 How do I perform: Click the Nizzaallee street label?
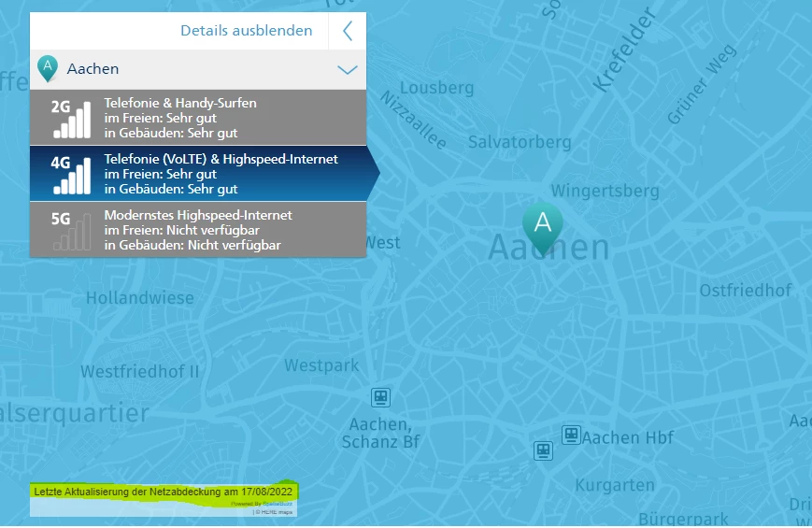(x=413, y=120)
